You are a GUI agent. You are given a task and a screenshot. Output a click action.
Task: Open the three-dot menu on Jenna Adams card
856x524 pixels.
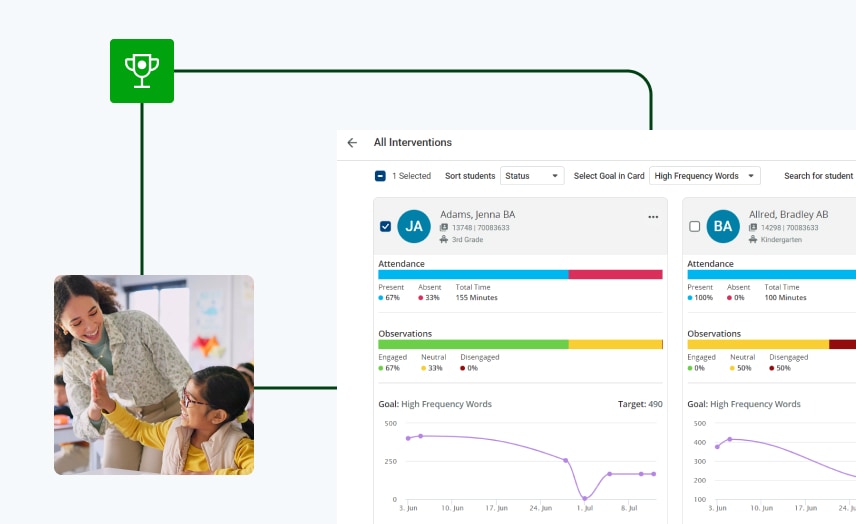653,217
